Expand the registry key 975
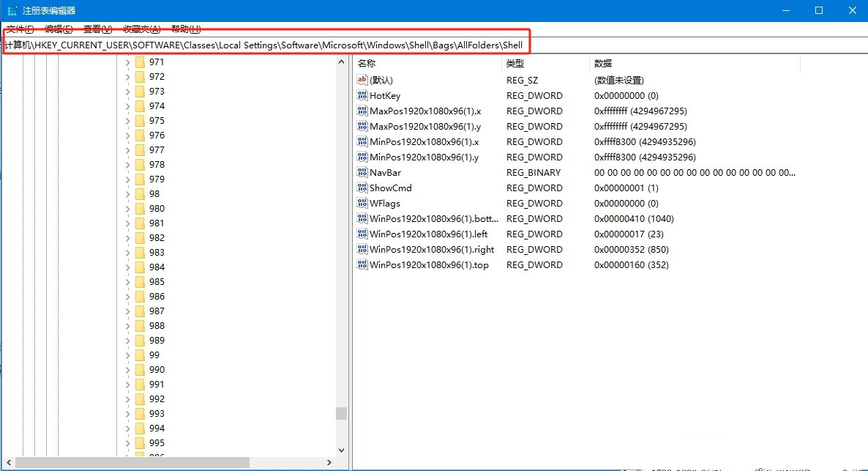This screenshot has height=471, width=868. pyautogui.click(x=127, y=120)
